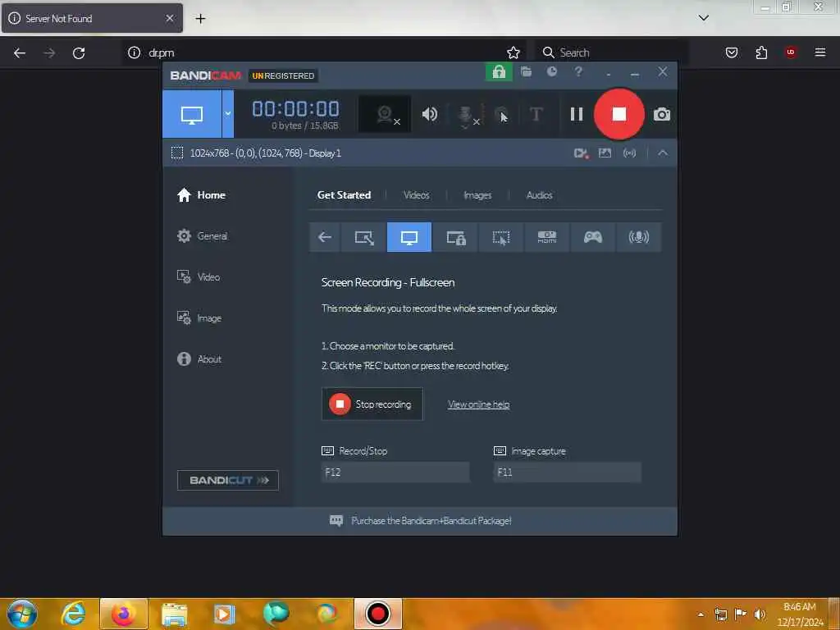Bookmark the page with the star icon
The height and width of the screenshot is (630, 840).
click(x=514, y=52)
